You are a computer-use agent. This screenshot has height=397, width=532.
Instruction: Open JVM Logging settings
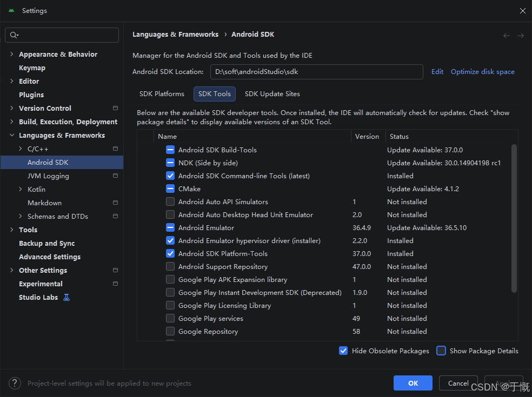coord(48,176)
